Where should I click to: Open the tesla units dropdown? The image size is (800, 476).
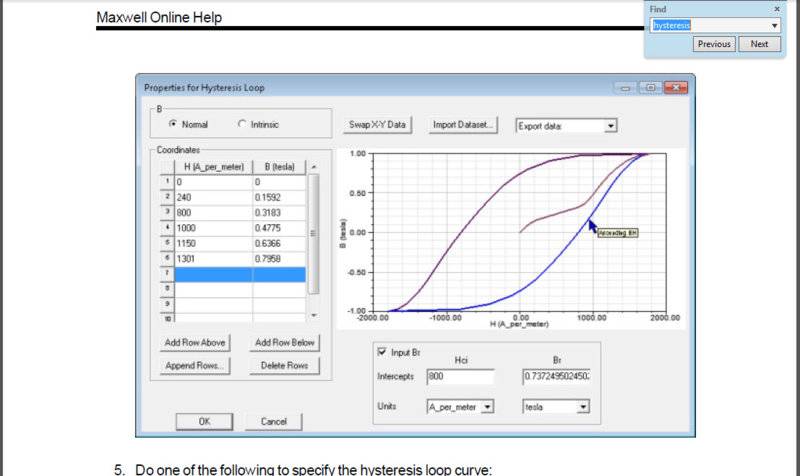point(583,407)
